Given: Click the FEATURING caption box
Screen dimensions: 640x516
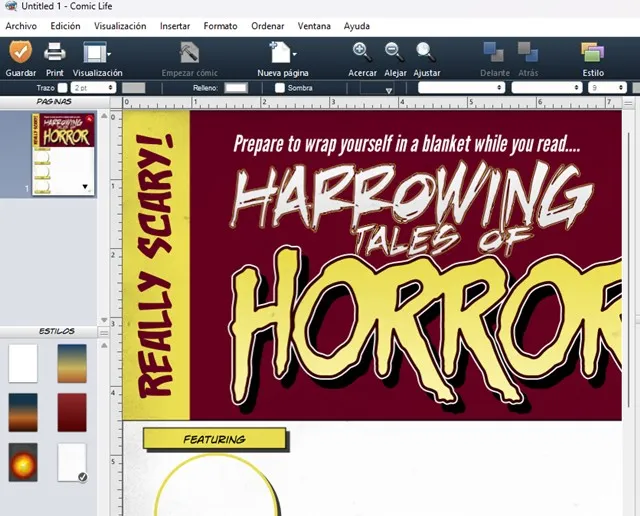Looking at the screenshot, I should (214, 439).
